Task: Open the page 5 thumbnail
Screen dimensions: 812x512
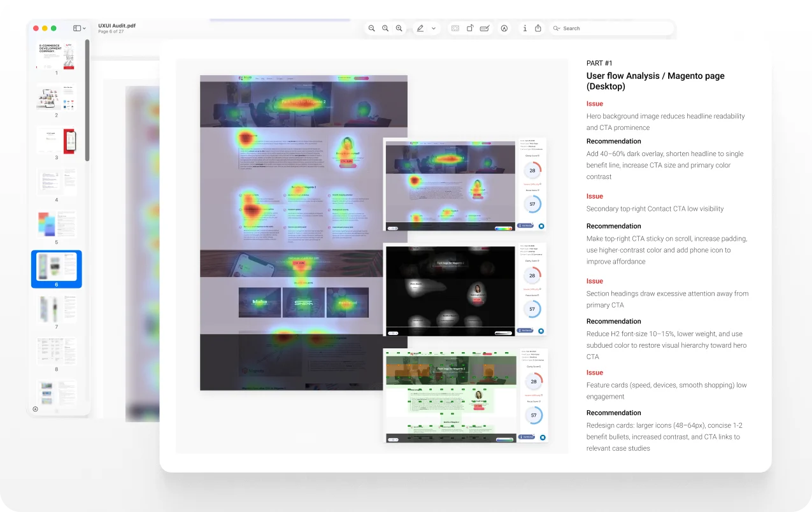Action: click(x=57, y=225)
